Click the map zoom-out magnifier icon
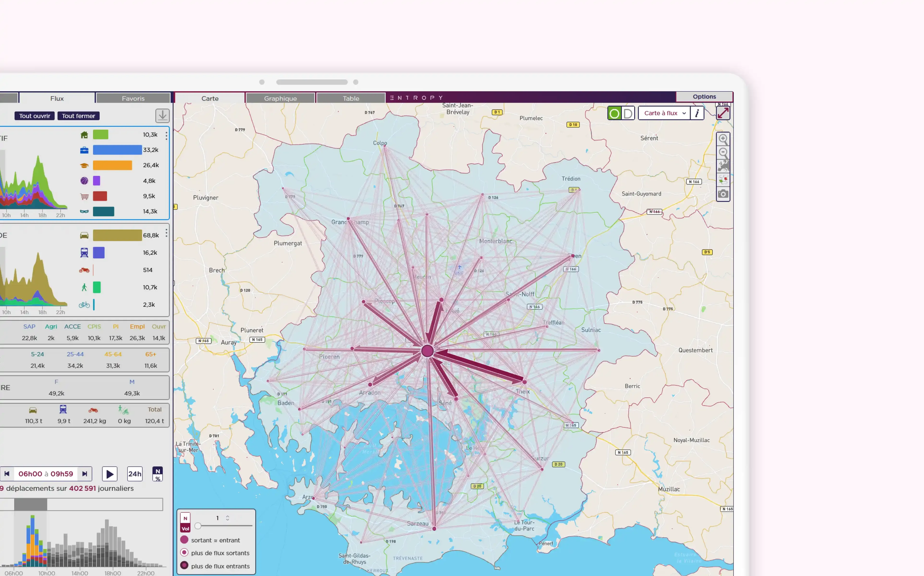This screenshot has width=924, height=576. 723,153
